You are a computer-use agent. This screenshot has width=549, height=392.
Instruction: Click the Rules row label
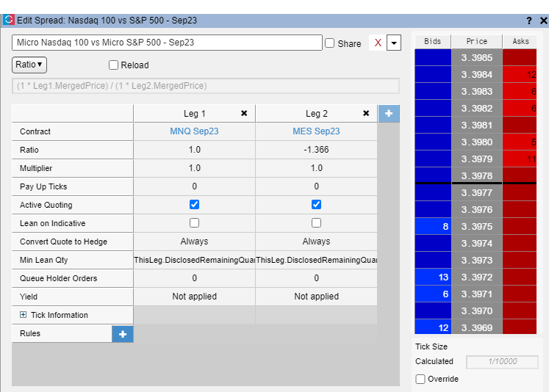click(30, 333)
